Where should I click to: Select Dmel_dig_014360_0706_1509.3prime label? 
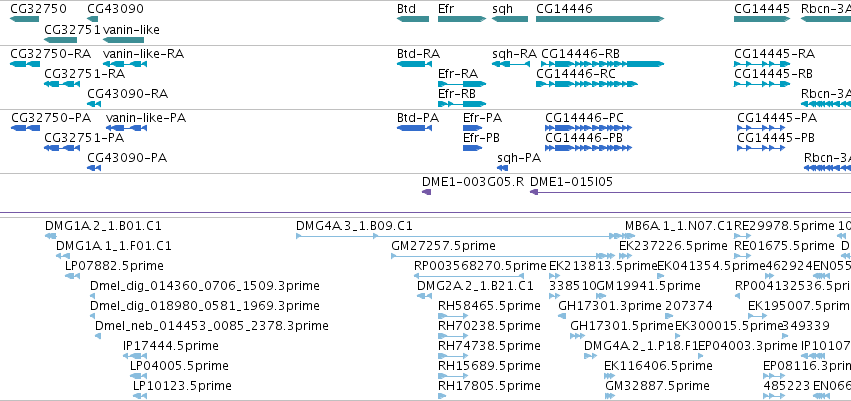click(205, 286)
